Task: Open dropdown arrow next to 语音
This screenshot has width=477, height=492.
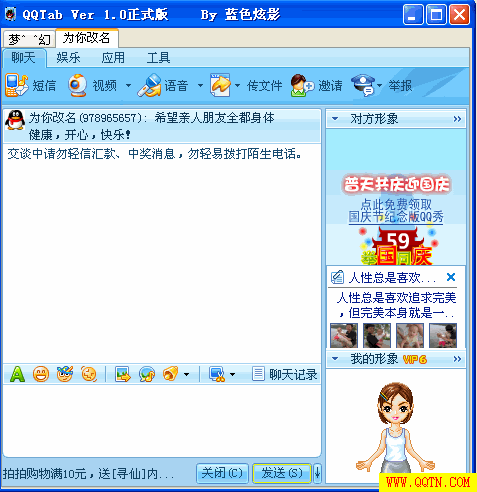Action: tap(200, 86)
